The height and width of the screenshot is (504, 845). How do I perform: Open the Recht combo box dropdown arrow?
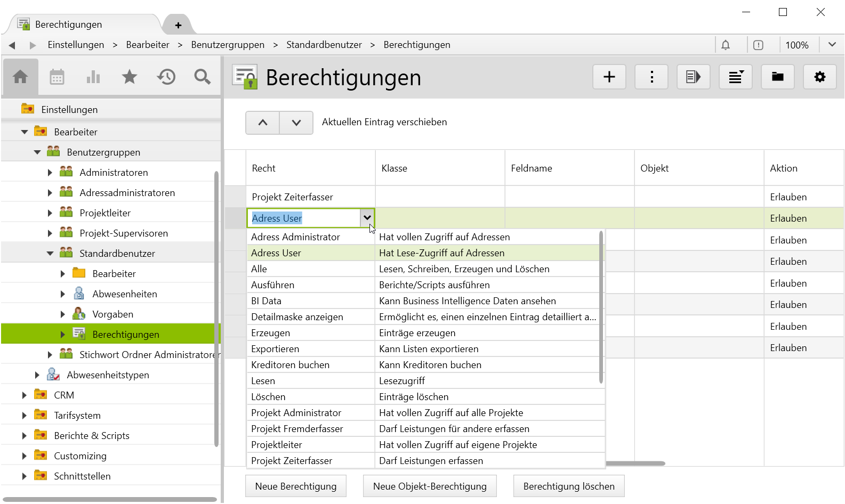click(x=367, y=218)
